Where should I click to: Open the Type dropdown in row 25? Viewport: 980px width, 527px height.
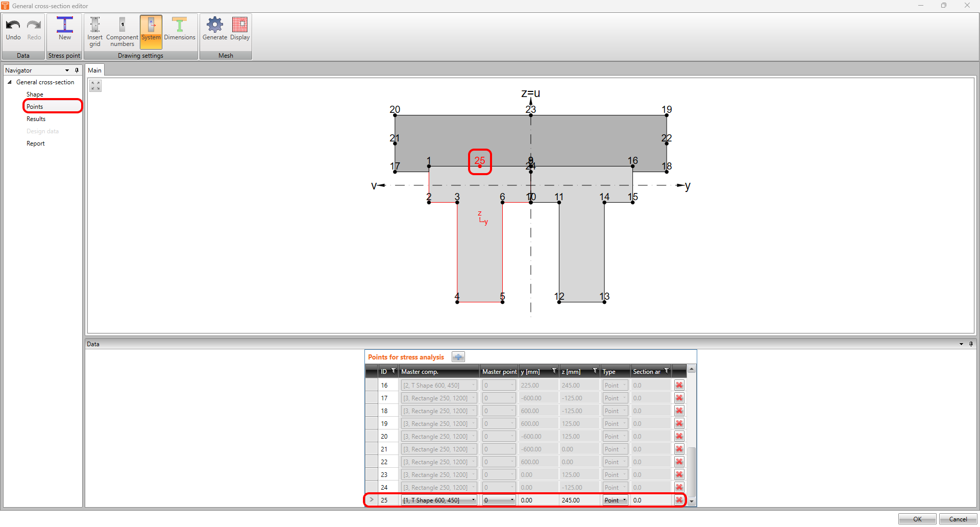pos(624,500)
